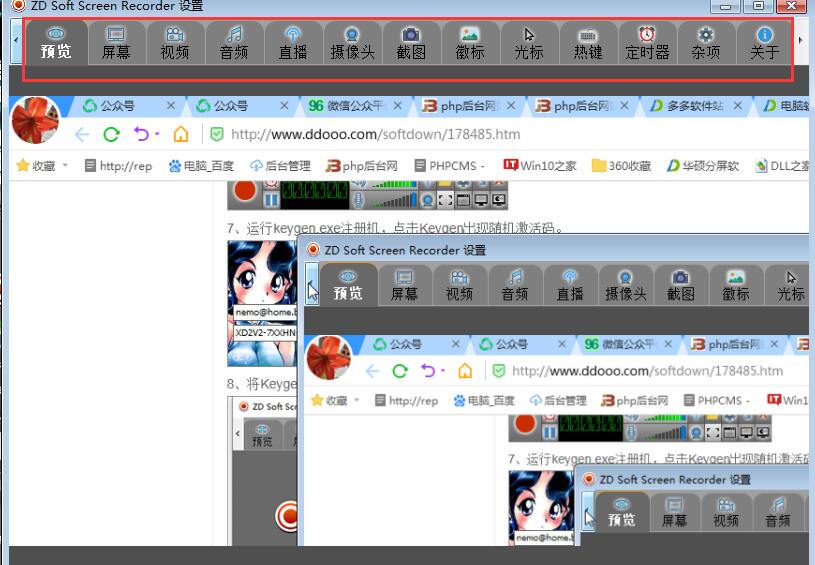
Task: Select the 视频 tab in the nested settings window
Action: 459,285
